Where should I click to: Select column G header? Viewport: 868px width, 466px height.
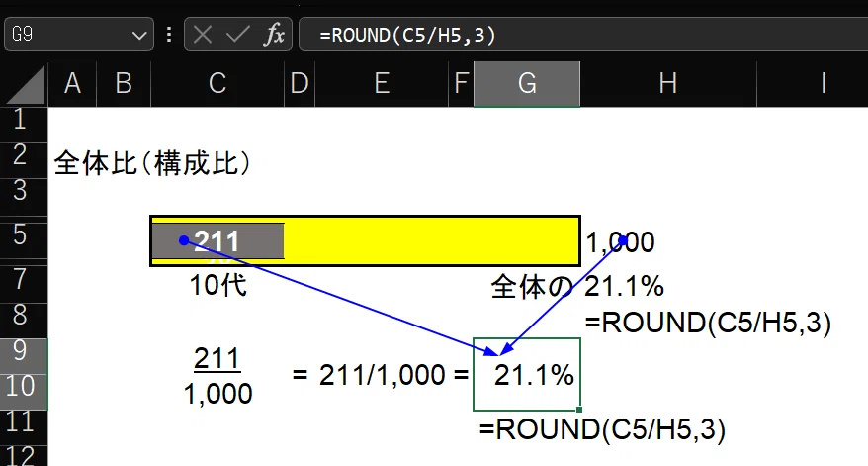(527, 84)
